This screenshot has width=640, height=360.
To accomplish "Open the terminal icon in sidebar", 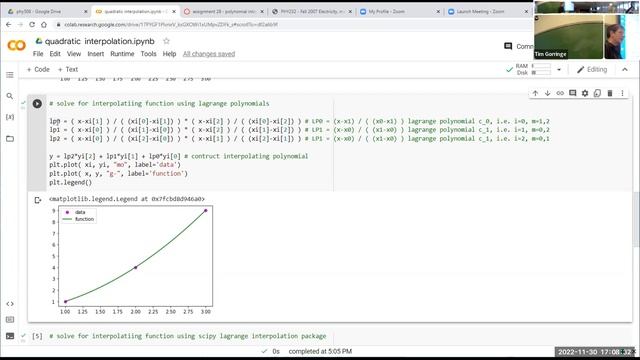I will pyautogui.click(x=10, y=336).
